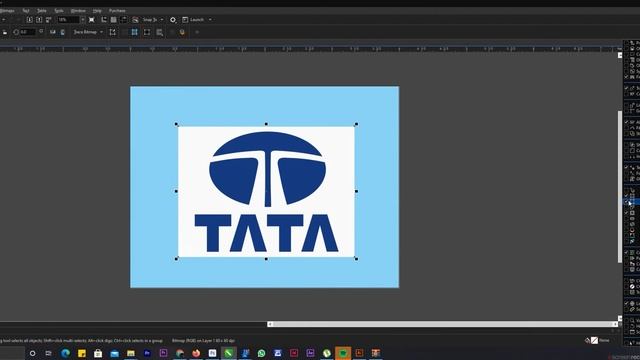Click the zoom level input field
The width and height of the screenshot is (640, 360).
tap(68, 20)
